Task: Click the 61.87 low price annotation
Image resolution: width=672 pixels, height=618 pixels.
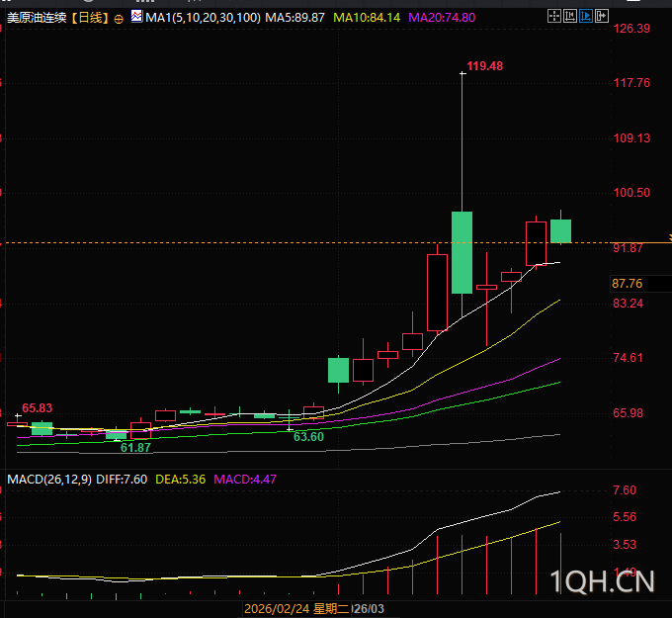Action: point(135,447)
